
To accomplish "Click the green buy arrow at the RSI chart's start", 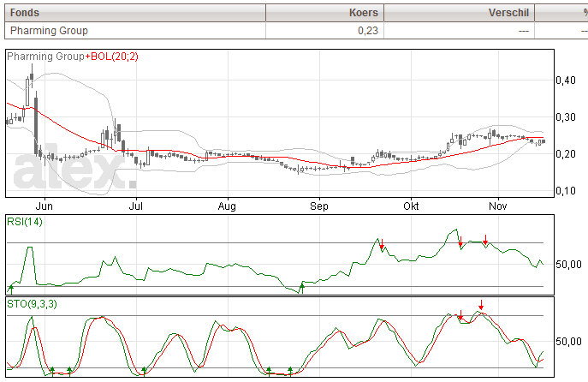I will pos(11,289).
